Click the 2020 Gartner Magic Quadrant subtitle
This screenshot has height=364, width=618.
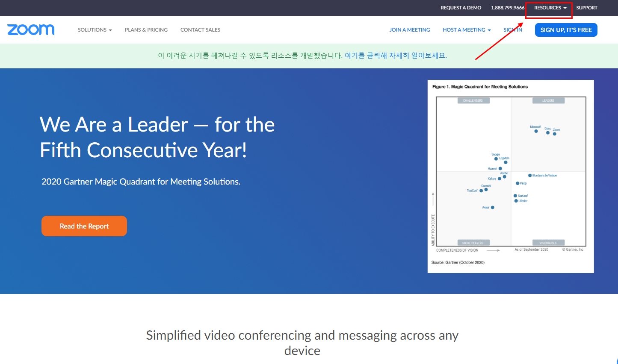tap(141, 182)
